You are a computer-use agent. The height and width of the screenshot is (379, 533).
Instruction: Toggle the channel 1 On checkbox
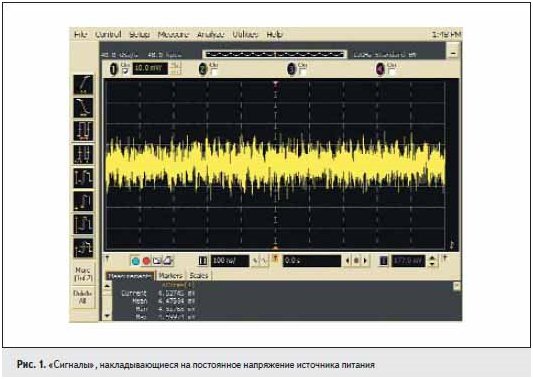125,71
